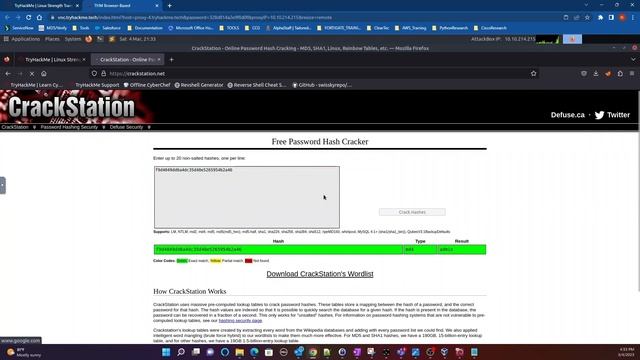The width and height of the screenshot is (640, 360).
Task: Click the Firefox home icon
Action: pyautogui.click(x=44, y=73)
